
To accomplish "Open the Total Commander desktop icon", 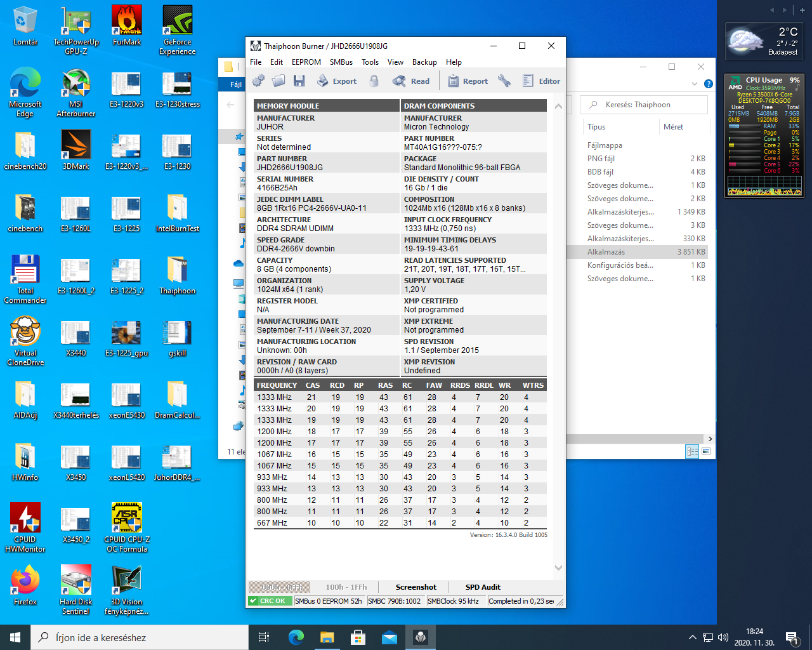I will [x=25, y=279].
